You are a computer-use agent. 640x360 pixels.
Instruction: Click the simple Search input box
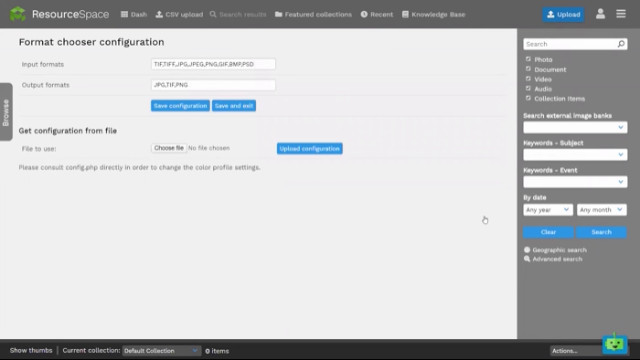coord(570,44)
